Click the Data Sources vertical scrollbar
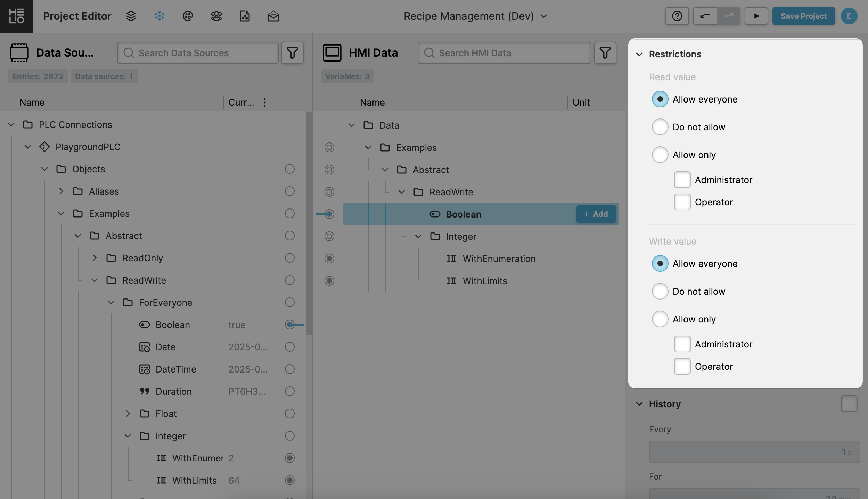 [309, 222]
